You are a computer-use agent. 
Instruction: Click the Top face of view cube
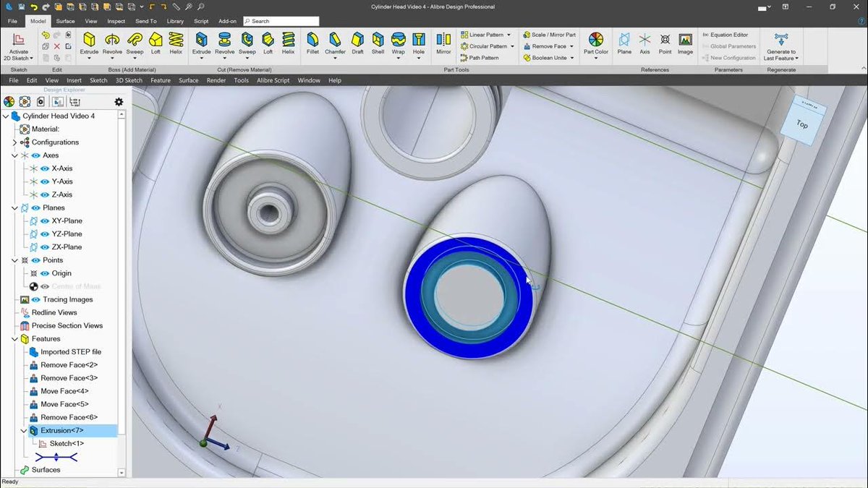802,124
